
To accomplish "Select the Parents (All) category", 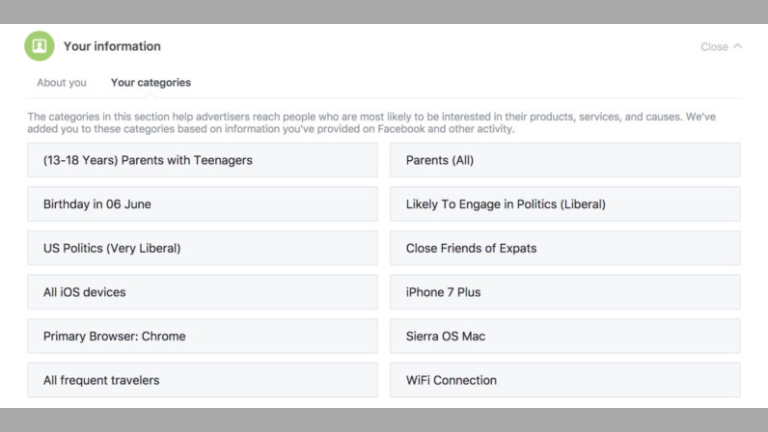I will [x=565, y=160].
